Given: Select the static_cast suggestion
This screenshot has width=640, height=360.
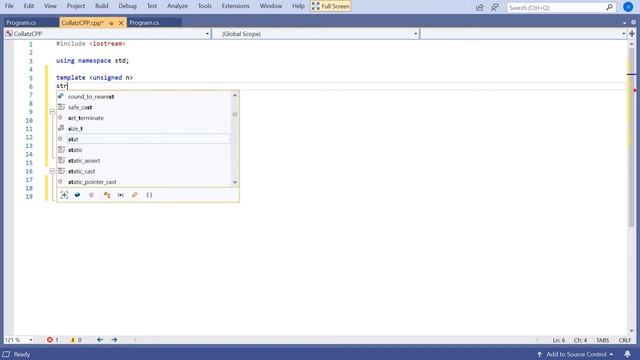Looking at the screenshot, I should (143, 171).
